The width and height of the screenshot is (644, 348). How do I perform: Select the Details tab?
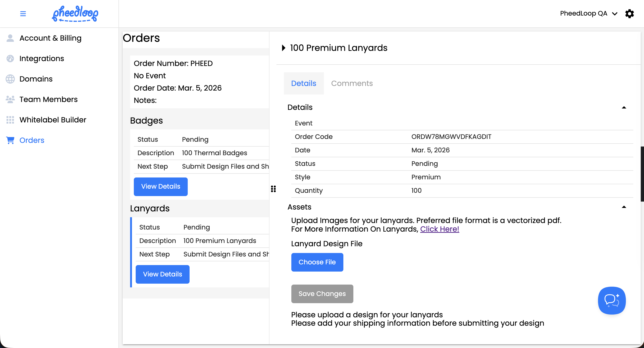tap(303, 83)
